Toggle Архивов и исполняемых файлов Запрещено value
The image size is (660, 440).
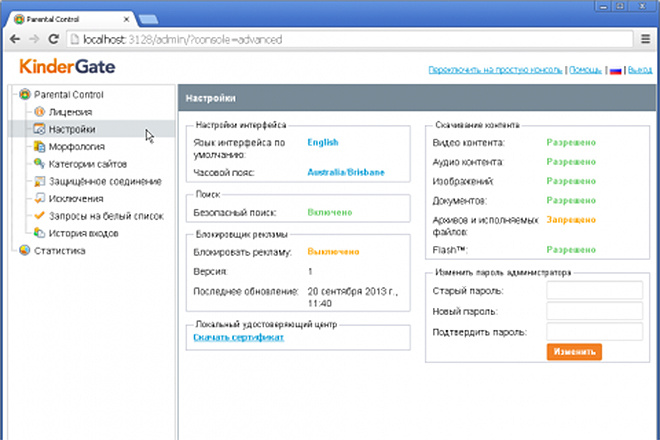point(571,220)
